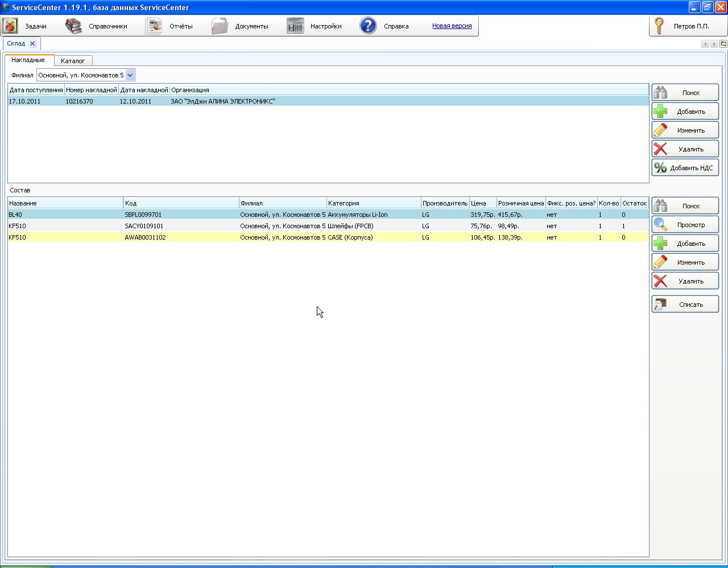The height and width of the screenshot is (568, 728).
Task: Select organization ЗАО "ЭлДжи АЛИНА ЭЛЕКТРОНИКС"
Action: tap(223, 101)
